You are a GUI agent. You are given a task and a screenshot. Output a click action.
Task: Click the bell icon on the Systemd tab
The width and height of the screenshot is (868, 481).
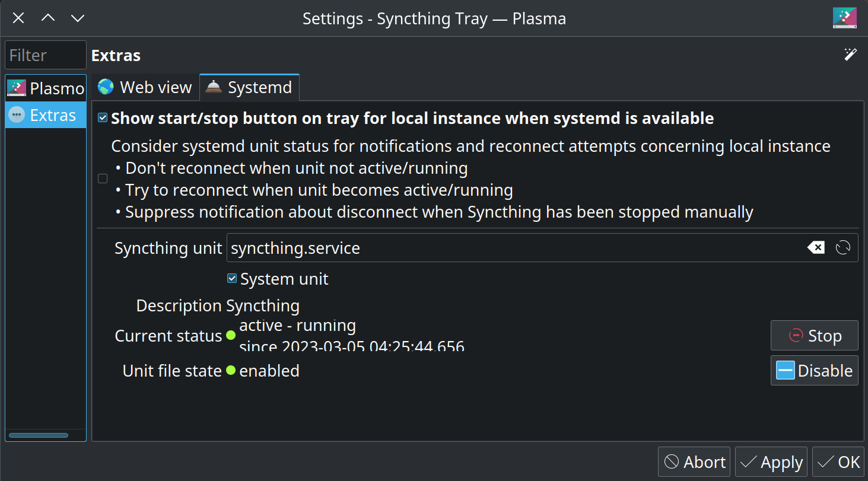[214, 87]
